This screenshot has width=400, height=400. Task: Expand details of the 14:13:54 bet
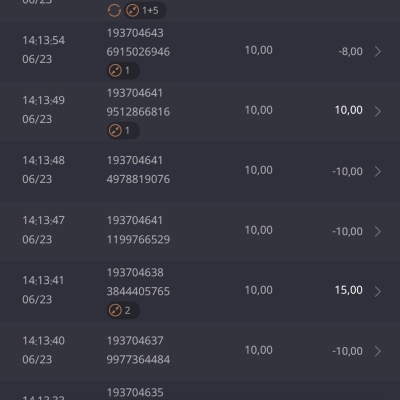point(378,51)
